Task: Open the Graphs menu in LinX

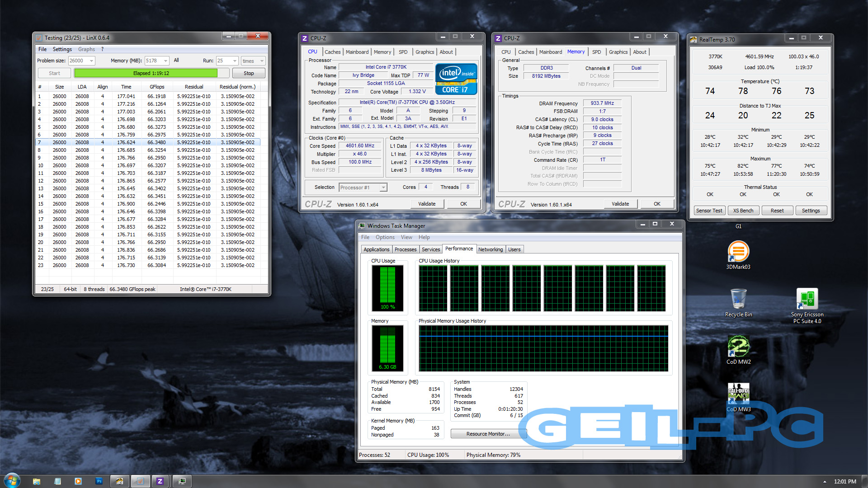Action: pyautogui.click(x=86, y=49)
